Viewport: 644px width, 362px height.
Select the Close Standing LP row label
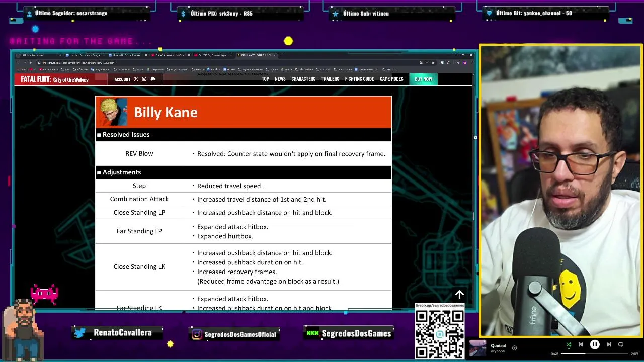pos(139,213)
